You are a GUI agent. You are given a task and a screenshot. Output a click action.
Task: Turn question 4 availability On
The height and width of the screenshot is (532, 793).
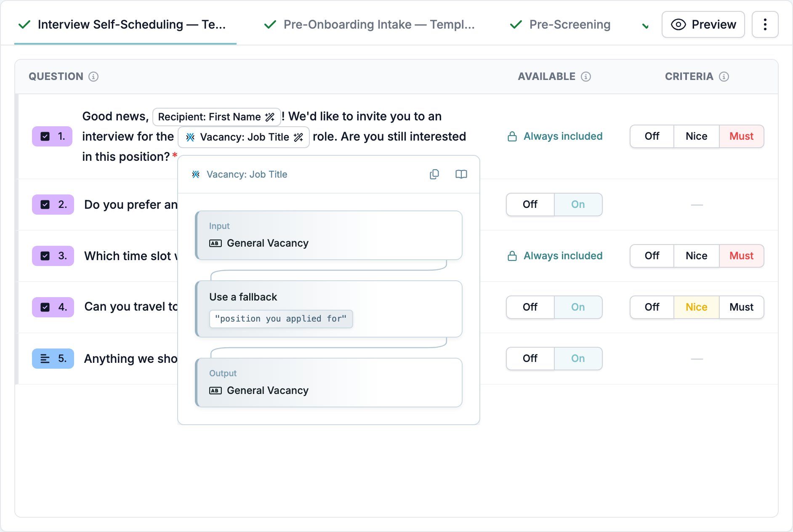[x=578, y=307]
